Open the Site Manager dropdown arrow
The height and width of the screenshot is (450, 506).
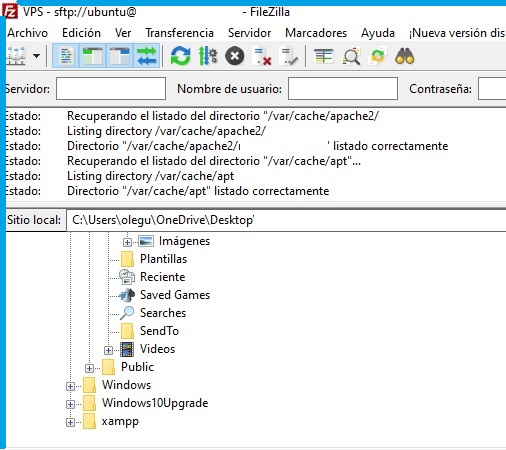coord(37,56)
